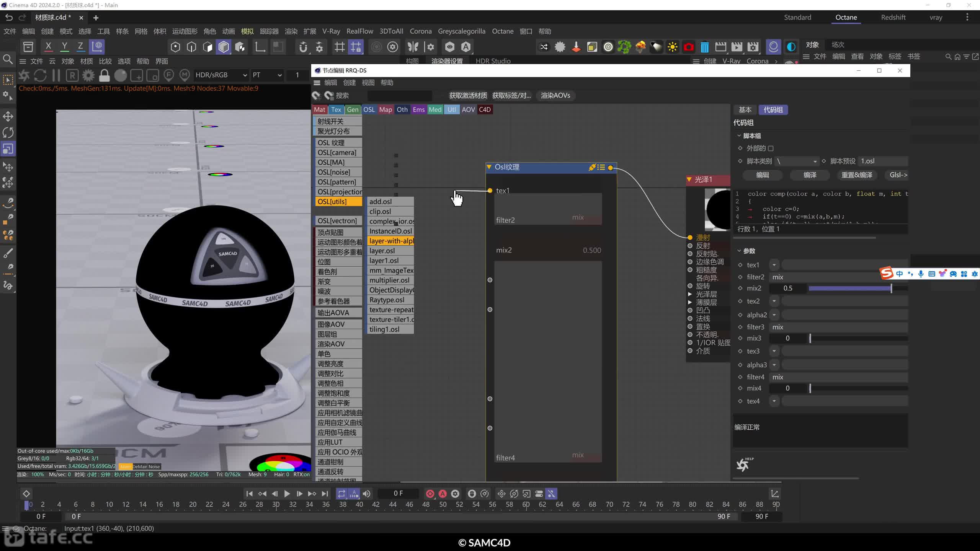Open the 脚本类别 dropdown
980x551 pixels.
[797, 161]
